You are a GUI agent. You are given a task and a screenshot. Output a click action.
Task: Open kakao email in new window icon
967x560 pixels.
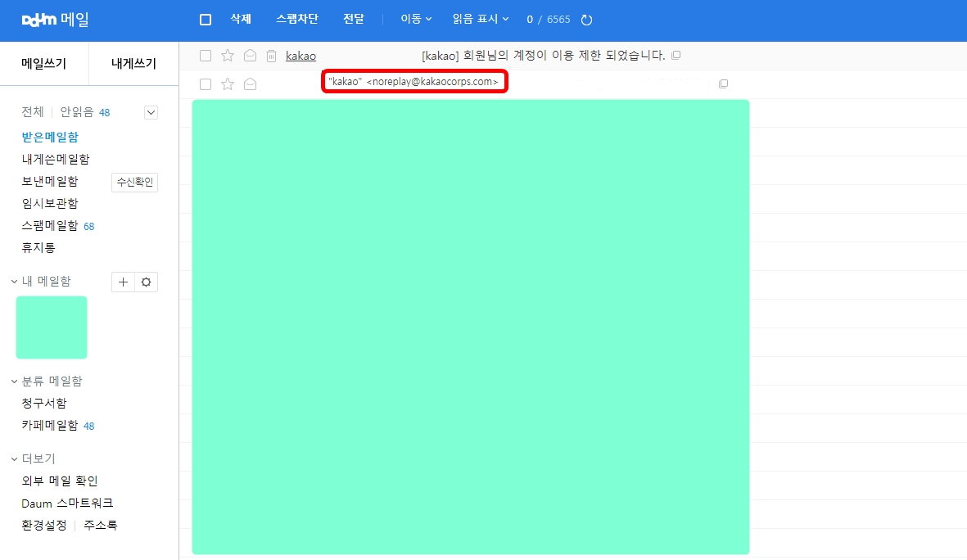676,55
